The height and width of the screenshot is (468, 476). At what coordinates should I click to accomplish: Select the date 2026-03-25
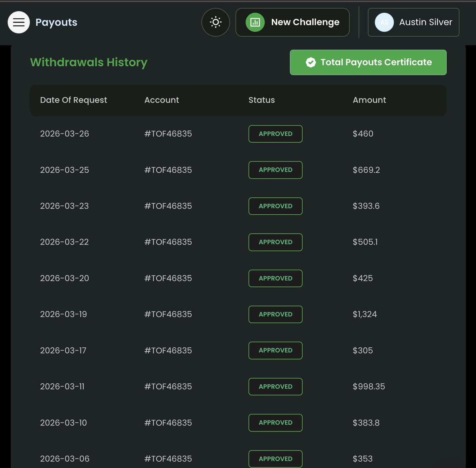pyautogui.click(x=65, y=170)
